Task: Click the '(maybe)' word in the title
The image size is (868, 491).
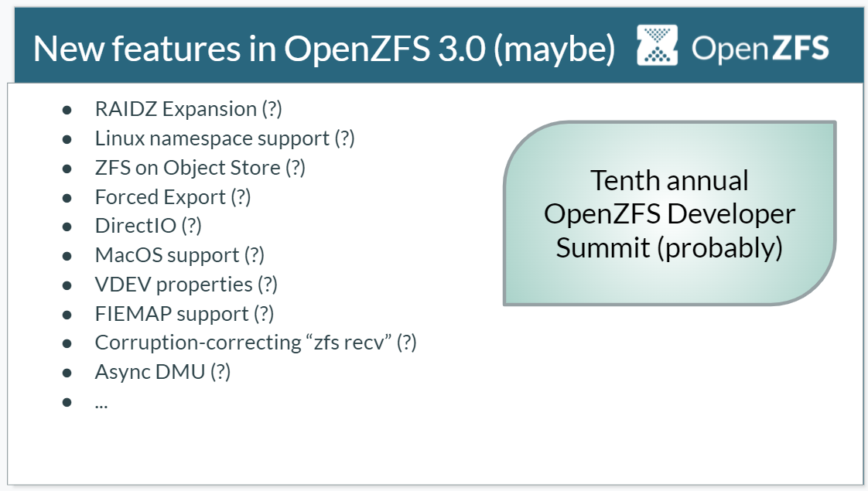Action: [x=554, y=49]
